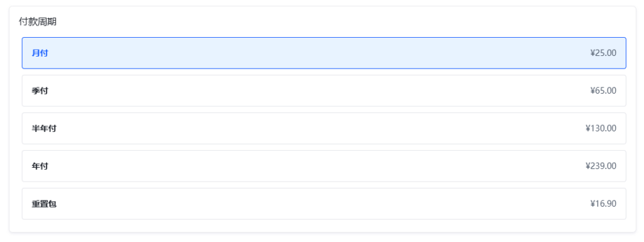
Task: Select the 重置包 option
Action: click(324, 204)
